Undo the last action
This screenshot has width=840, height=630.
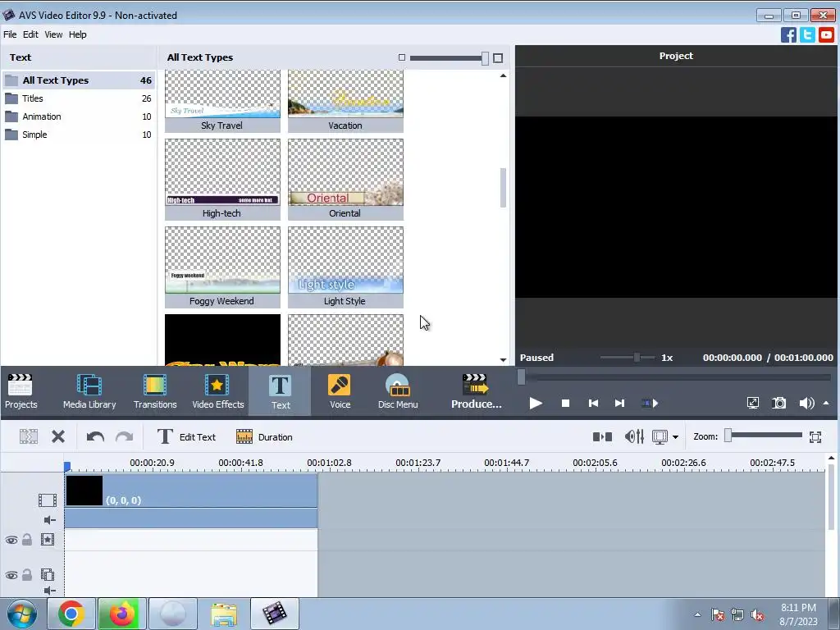pyautogui.click(x=95, y=436)
